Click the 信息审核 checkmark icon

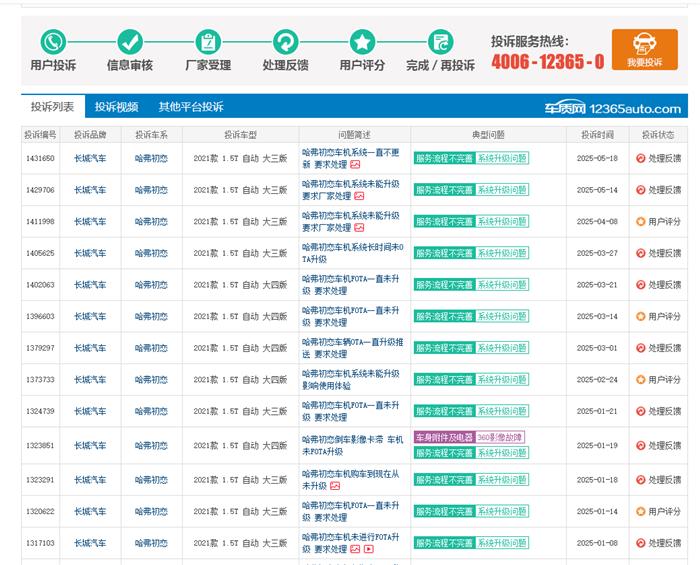click(130, 42)
